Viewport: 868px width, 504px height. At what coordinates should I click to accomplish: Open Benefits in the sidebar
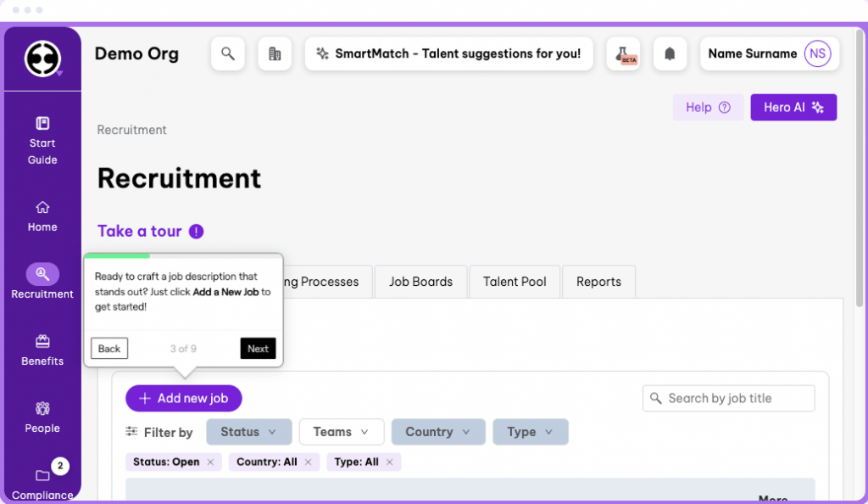click(42, 350)
